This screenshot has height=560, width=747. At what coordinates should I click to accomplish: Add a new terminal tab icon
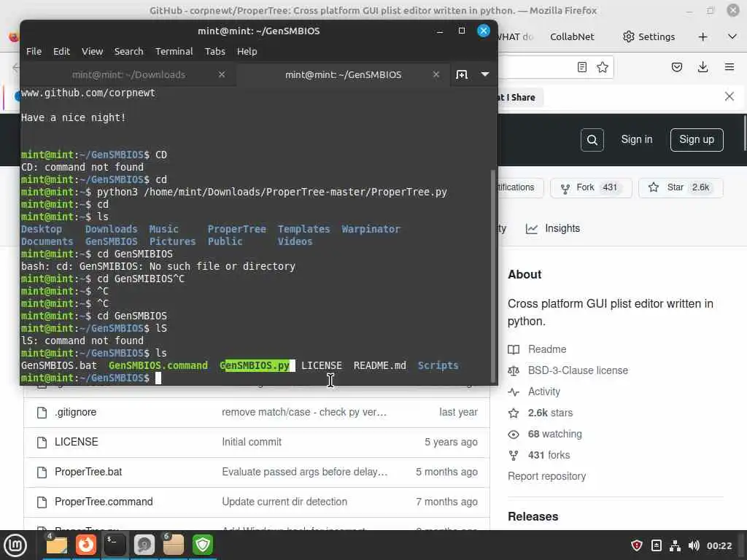(462, 75)
